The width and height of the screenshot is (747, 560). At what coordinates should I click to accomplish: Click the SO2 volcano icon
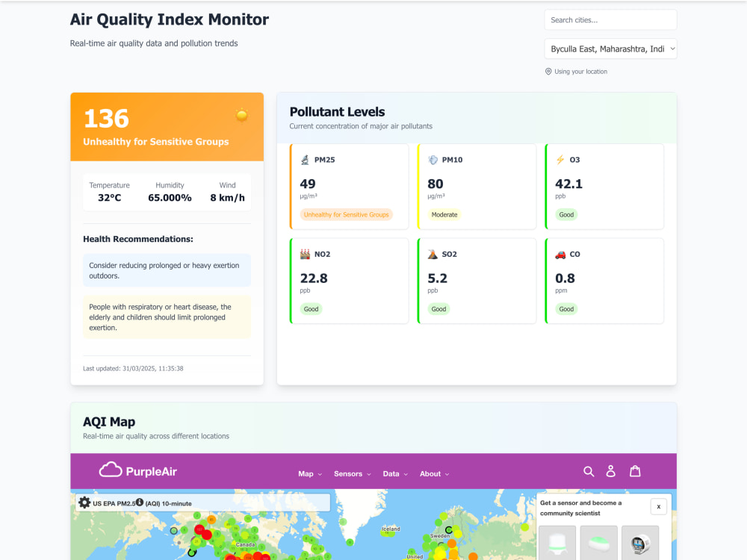433,255
